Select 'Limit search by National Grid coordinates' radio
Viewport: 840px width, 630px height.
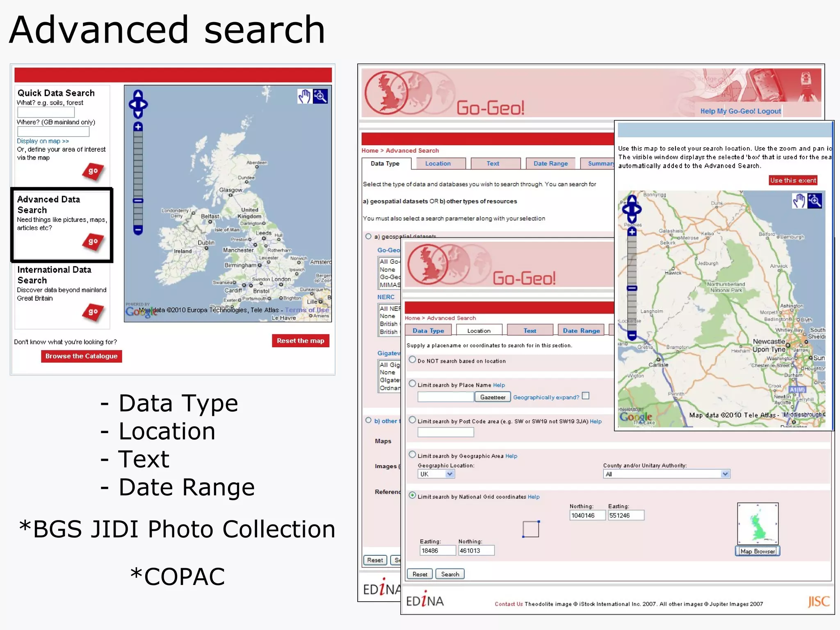(412, 495)
